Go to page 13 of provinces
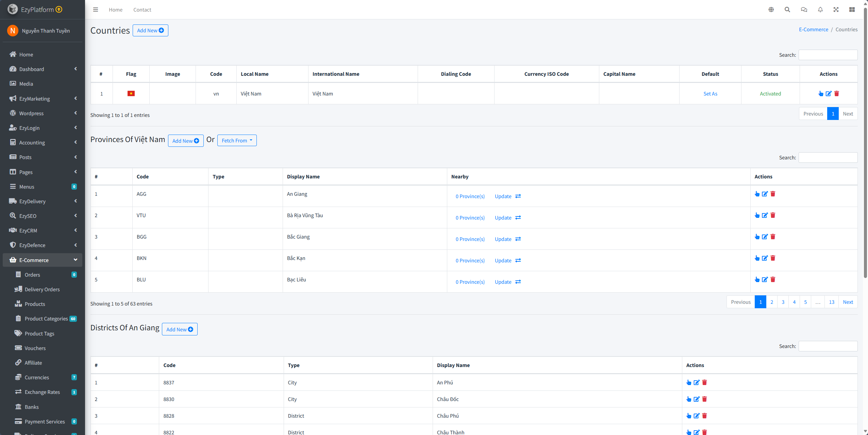The width and height of the screenshot is (868, 435). tap(831, 302)
